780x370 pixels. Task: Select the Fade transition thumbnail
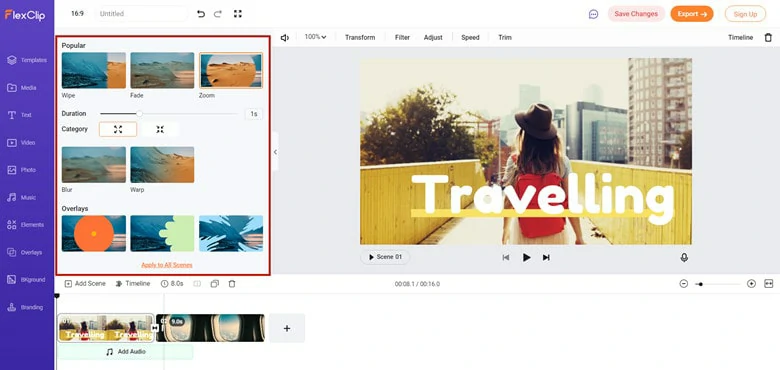click(x=162, y=71)
